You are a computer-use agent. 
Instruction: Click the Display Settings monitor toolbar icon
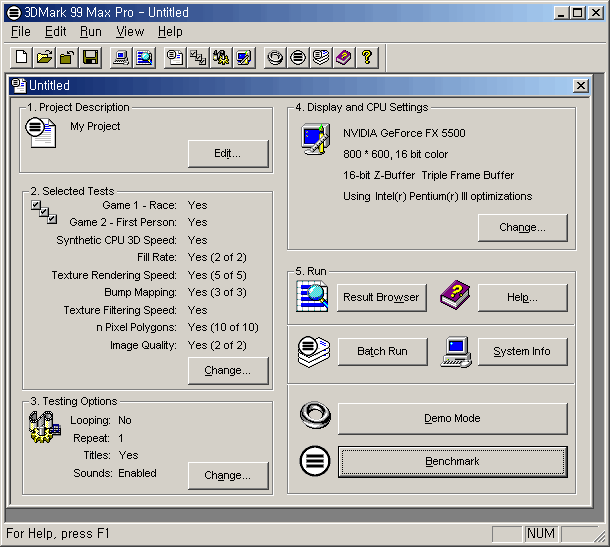(244, 58)
